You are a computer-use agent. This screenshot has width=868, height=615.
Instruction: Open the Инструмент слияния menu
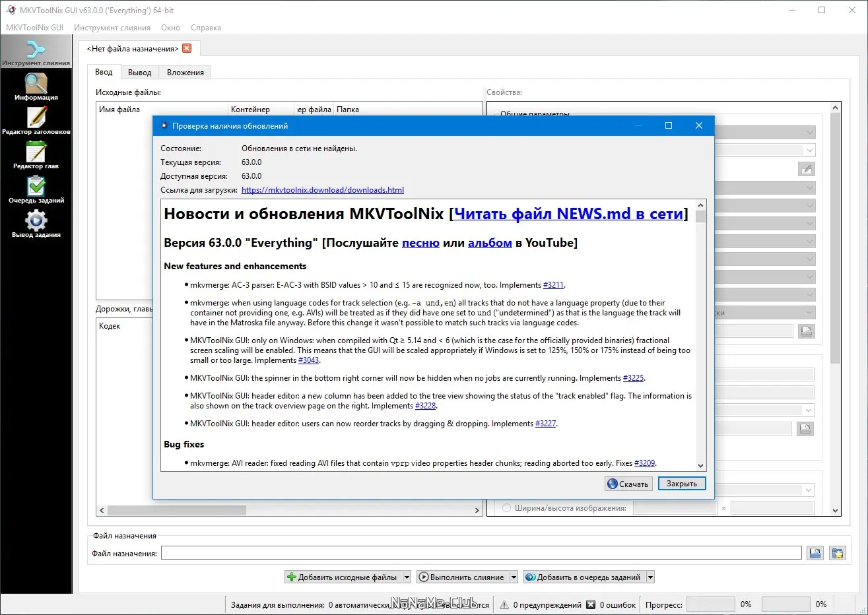coord(112,28)
